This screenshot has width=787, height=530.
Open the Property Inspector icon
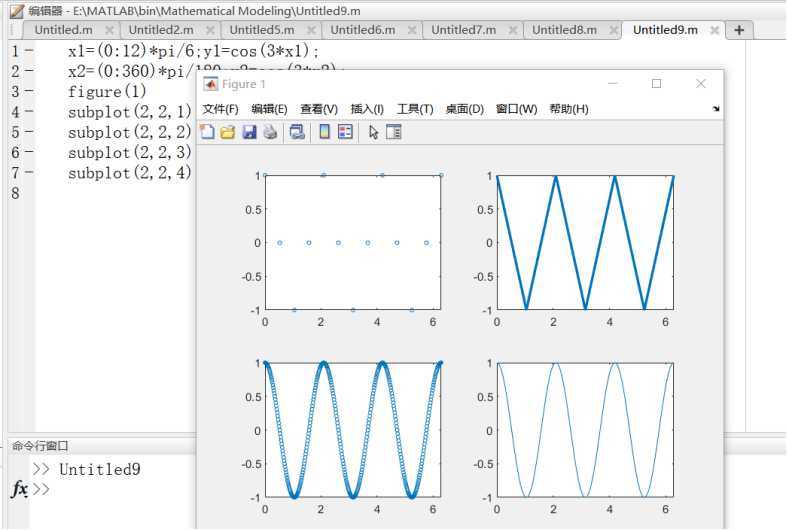click(x=394, y=132)
